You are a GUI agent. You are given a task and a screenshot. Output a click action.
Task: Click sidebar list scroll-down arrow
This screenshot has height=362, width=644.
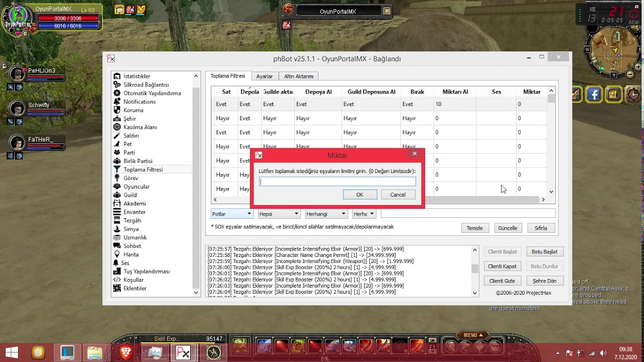[196, 292]
